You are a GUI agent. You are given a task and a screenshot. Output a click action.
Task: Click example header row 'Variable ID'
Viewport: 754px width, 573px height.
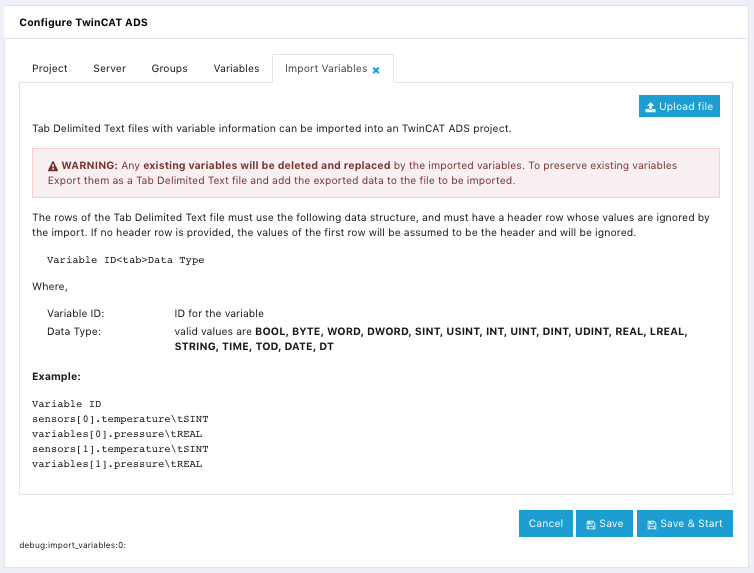(67, 404)
